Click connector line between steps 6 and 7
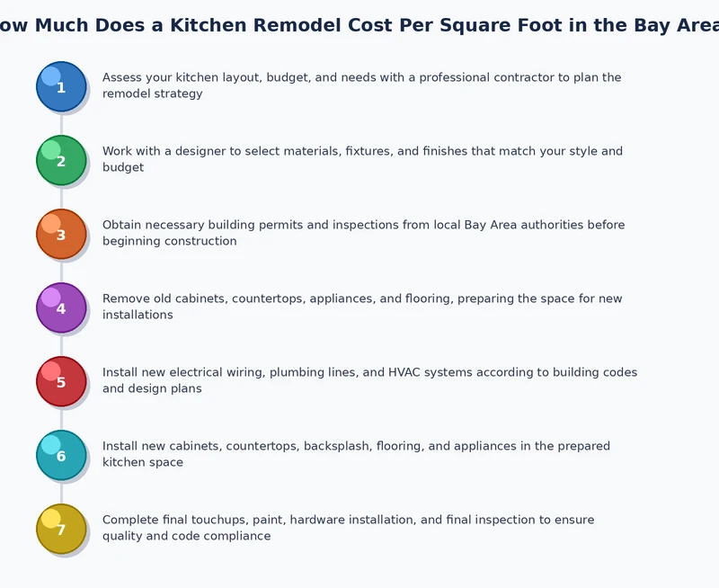 [x=61, y=492]
